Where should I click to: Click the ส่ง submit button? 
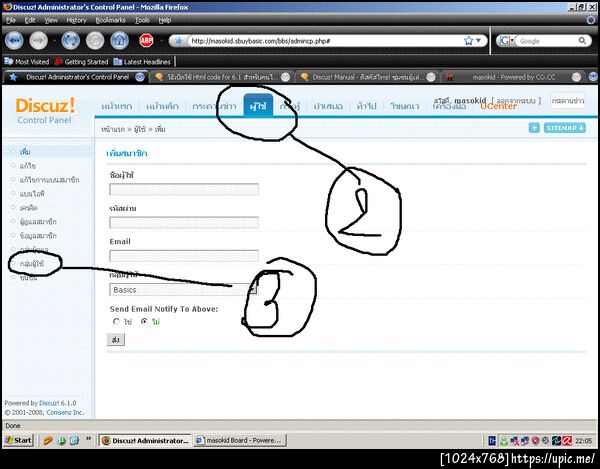click(116, 340)
